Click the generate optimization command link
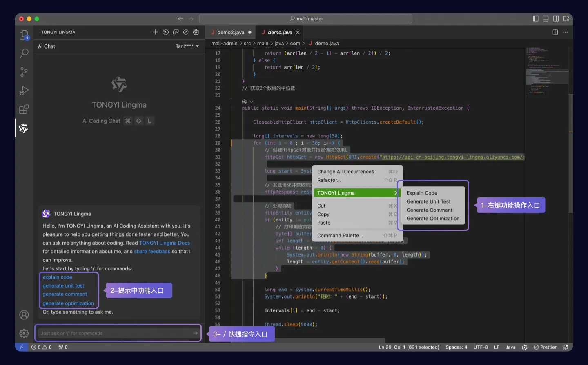The image size is (588, 365). click(68, 303)
